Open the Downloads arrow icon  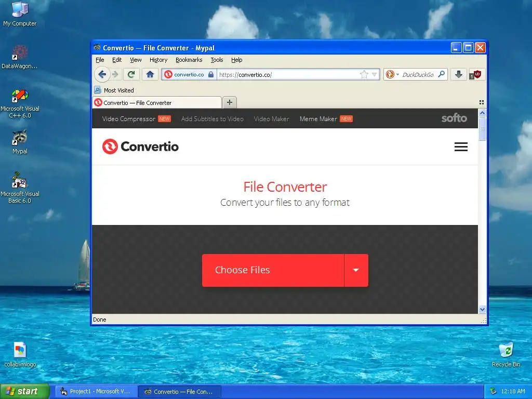click(x=458, y=74)
